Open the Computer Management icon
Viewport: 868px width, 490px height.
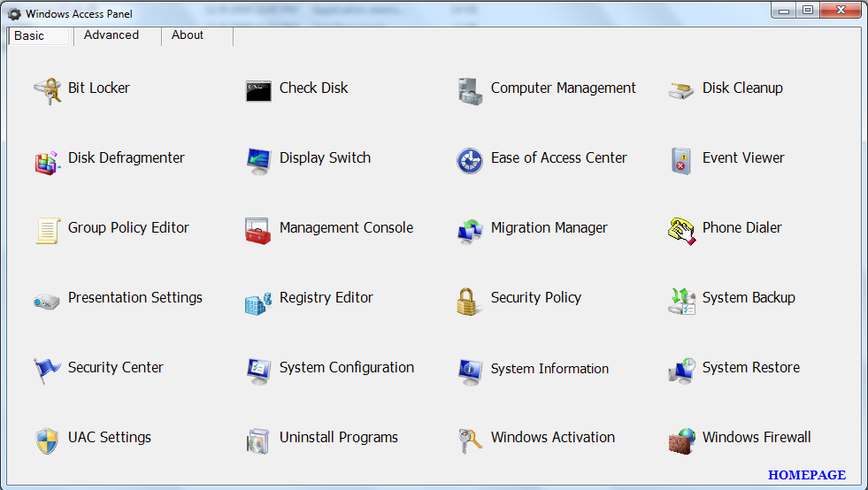pyautogui.click(x=470, y=91)
